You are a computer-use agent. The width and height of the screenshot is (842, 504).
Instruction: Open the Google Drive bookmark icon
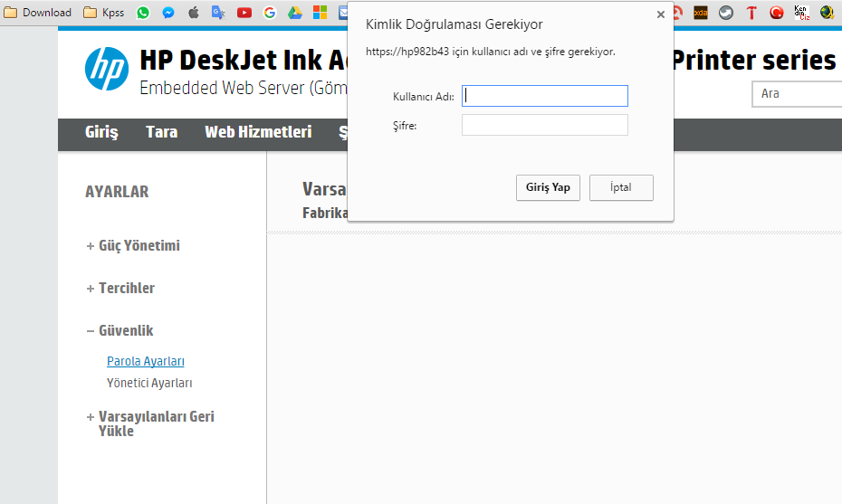tap(295, 13)
